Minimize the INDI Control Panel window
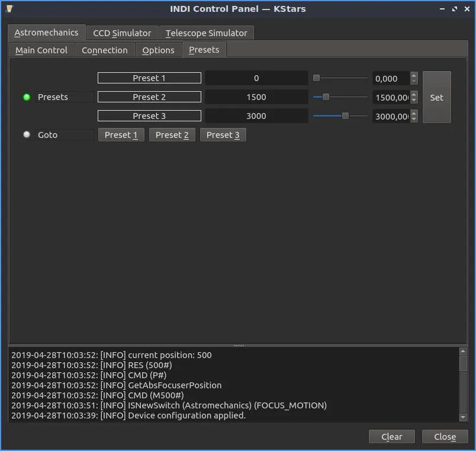This screenshot has width=476, height=451. pyautogui.click(x=442, y=9)
